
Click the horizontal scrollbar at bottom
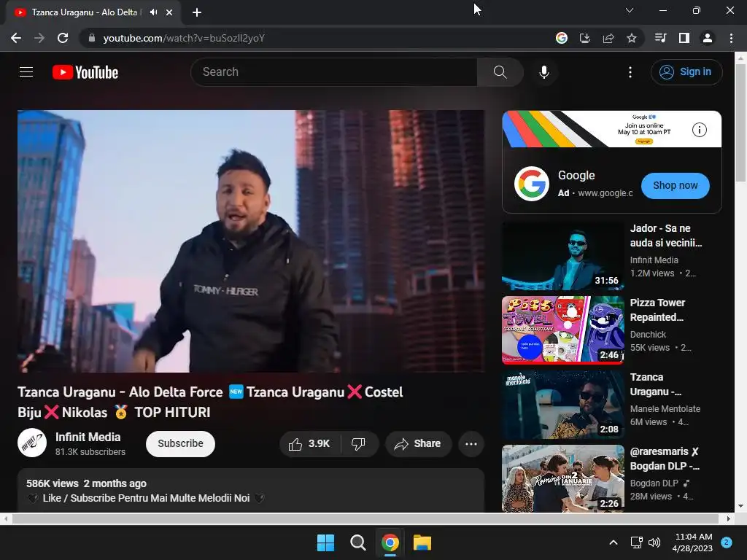click(365, 518)
